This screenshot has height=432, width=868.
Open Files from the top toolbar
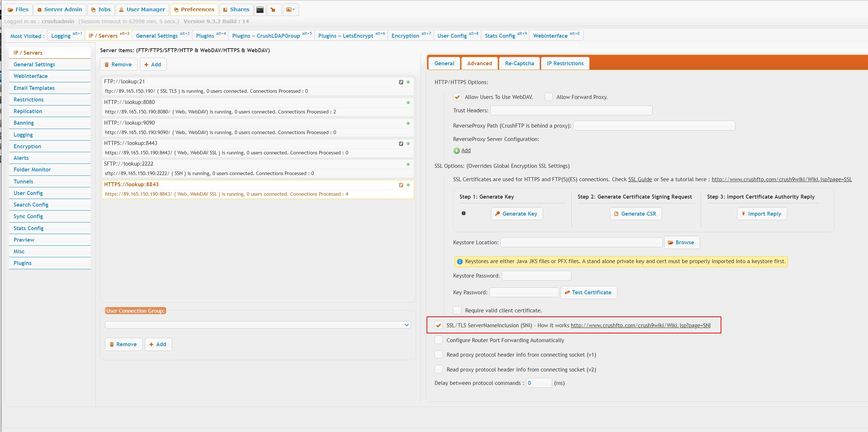point(18,10)
